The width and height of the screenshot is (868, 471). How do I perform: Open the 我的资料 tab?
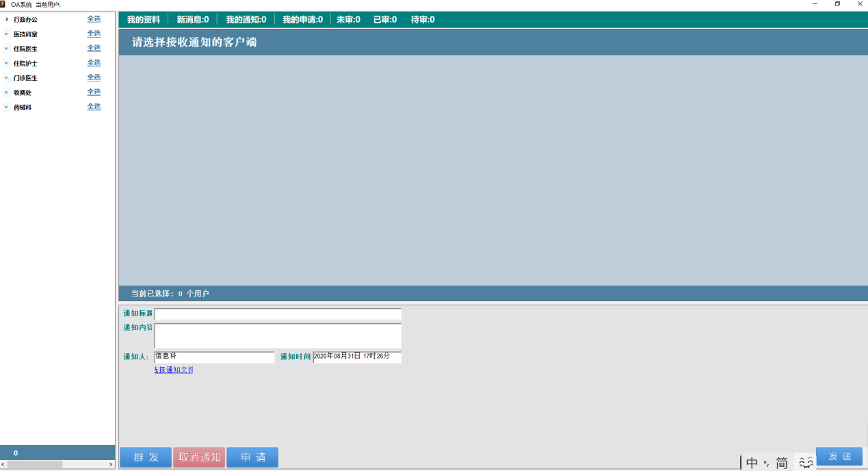pos(144,20)
